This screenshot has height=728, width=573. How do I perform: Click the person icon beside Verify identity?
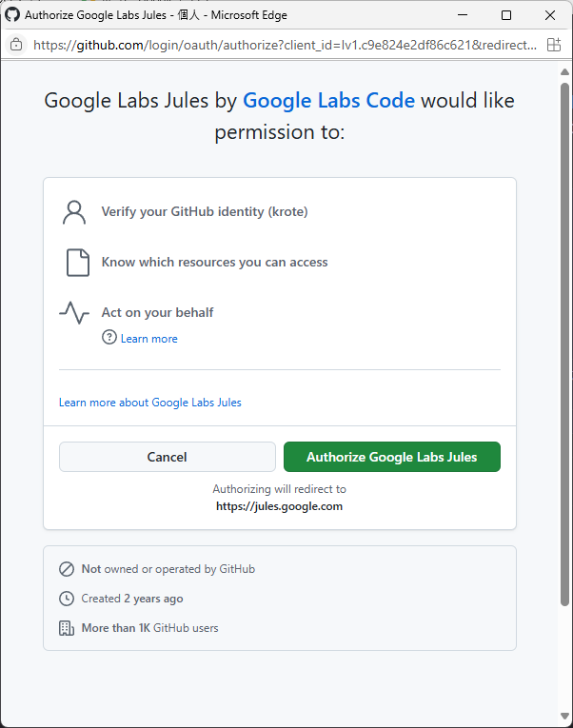[x=74, y=212]
